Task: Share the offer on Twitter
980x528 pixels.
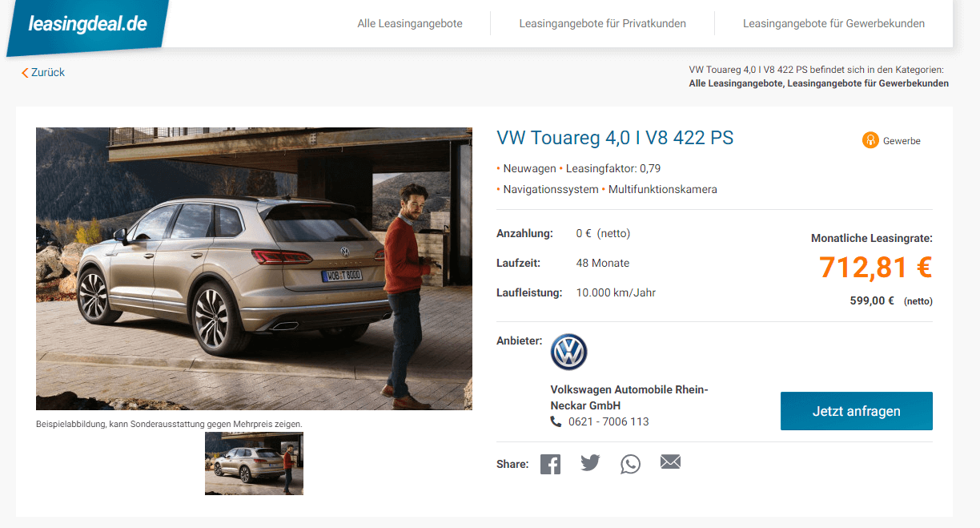Action: 590,463
